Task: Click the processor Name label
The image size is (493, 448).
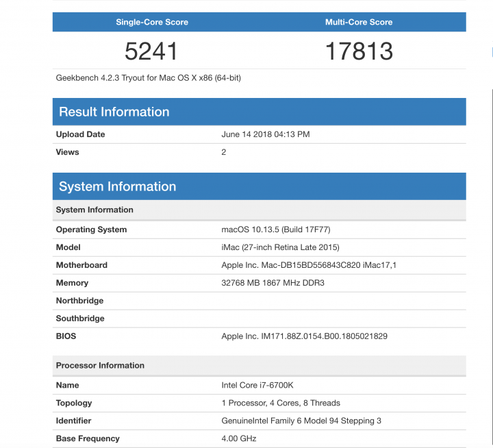Action: 67,386
